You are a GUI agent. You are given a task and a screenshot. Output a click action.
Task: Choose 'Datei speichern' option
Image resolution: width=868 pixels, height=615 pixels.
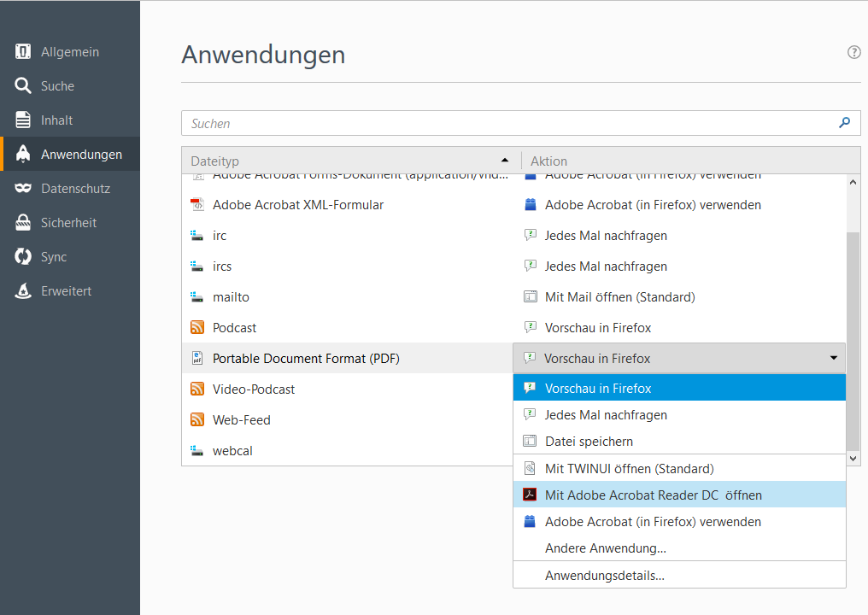tap(679, 442)
